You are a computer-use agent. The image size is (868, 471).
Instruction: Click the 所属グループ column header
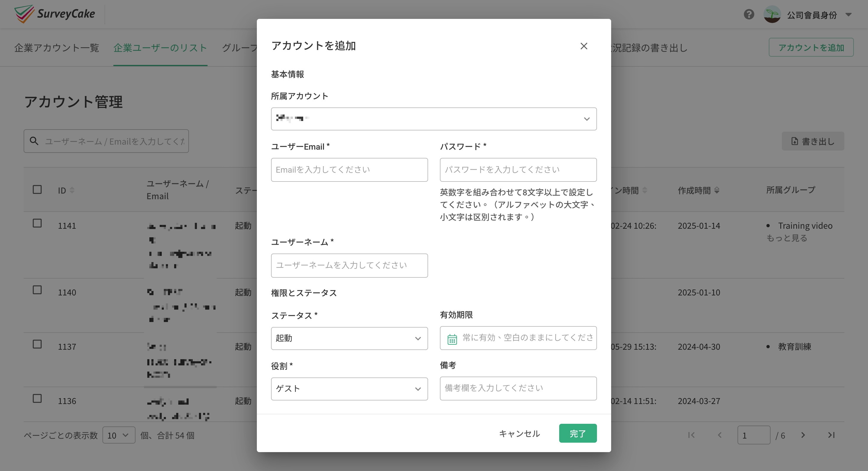(791, 190)
